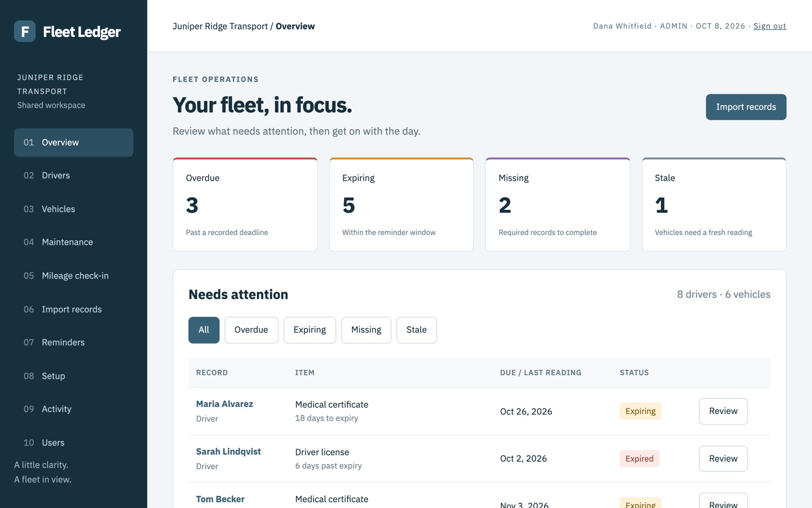Screen dimensions: 812x508
Task: Click the Expiring summary card
Action: 401,204
